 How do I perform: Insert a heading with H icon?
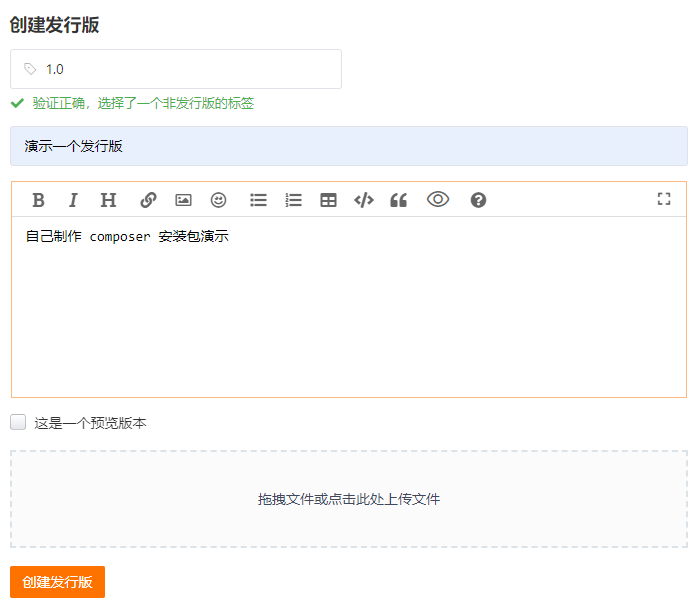(x=108, y=200)
